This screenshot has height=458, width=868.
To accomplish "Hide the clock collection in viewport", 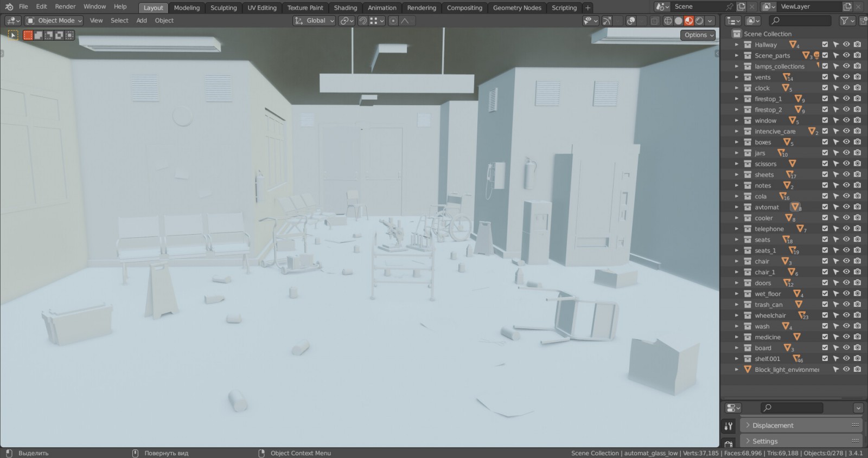I will (846, 88).
